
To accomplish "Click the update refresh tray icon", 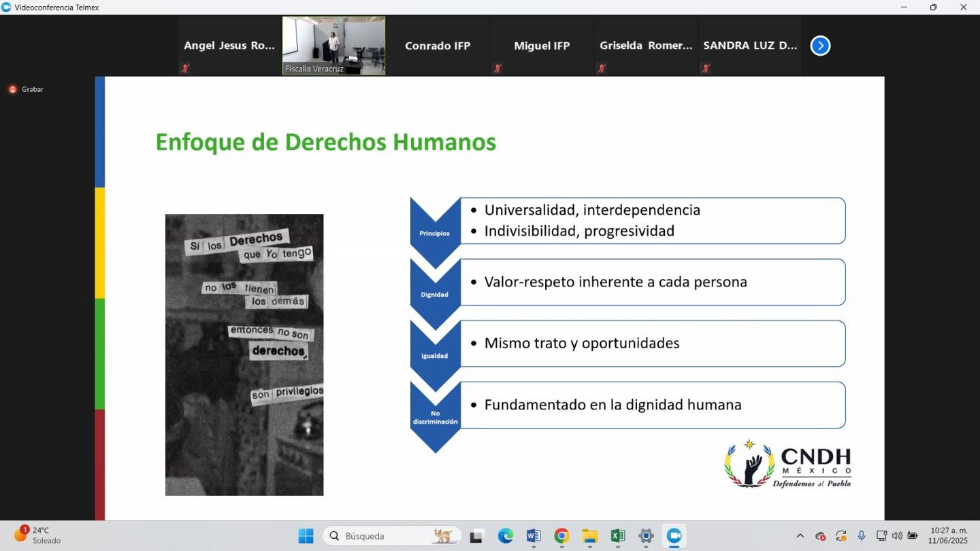I will point(841,536).
